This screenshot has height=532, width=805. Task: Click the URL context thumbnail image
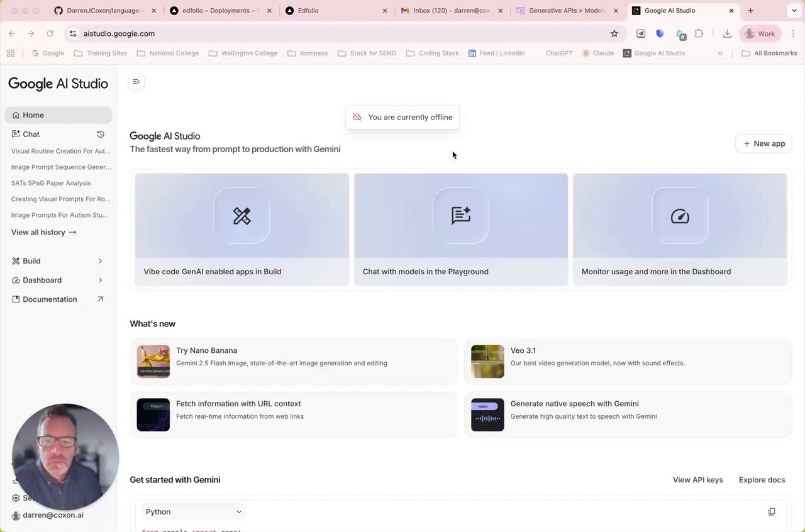point(153,414)
